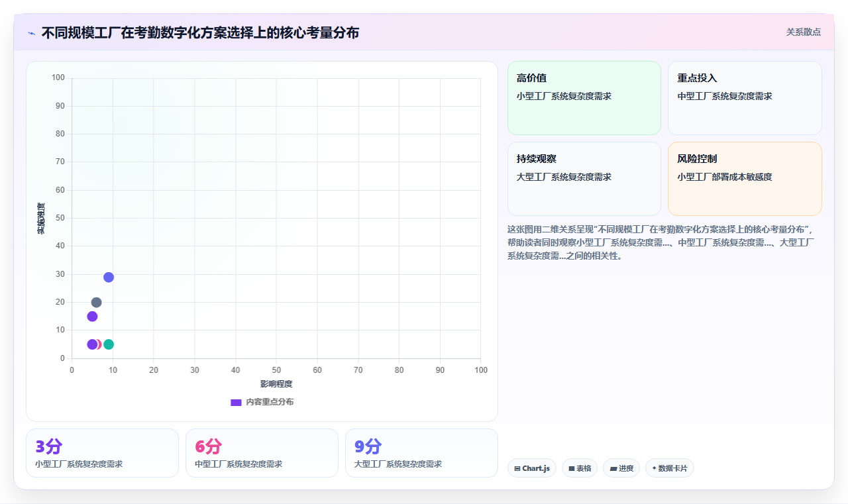Open the 重点投入 quadrant card
The width and height of the screenshot is (848, 504).
point(745,98)
